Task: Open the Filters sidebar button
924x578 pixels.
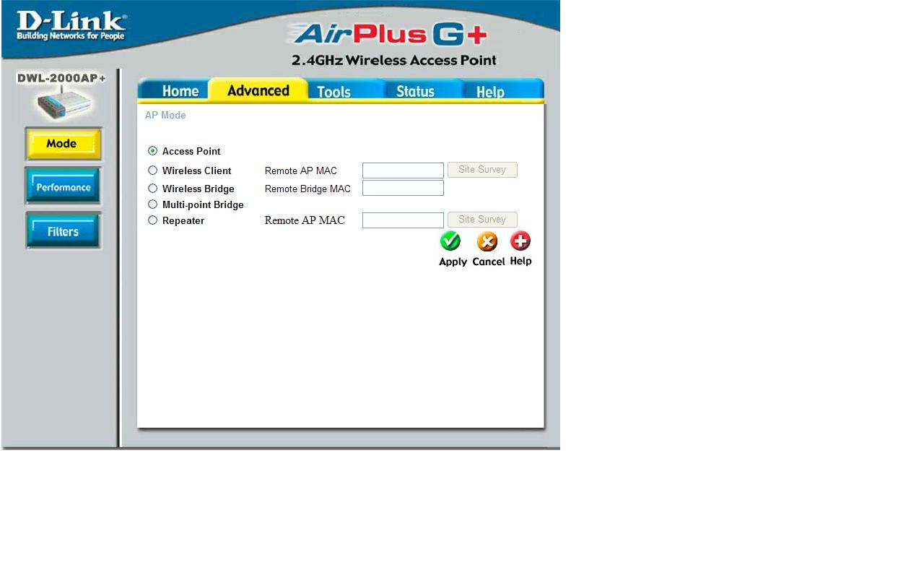Action: (64, 231)
